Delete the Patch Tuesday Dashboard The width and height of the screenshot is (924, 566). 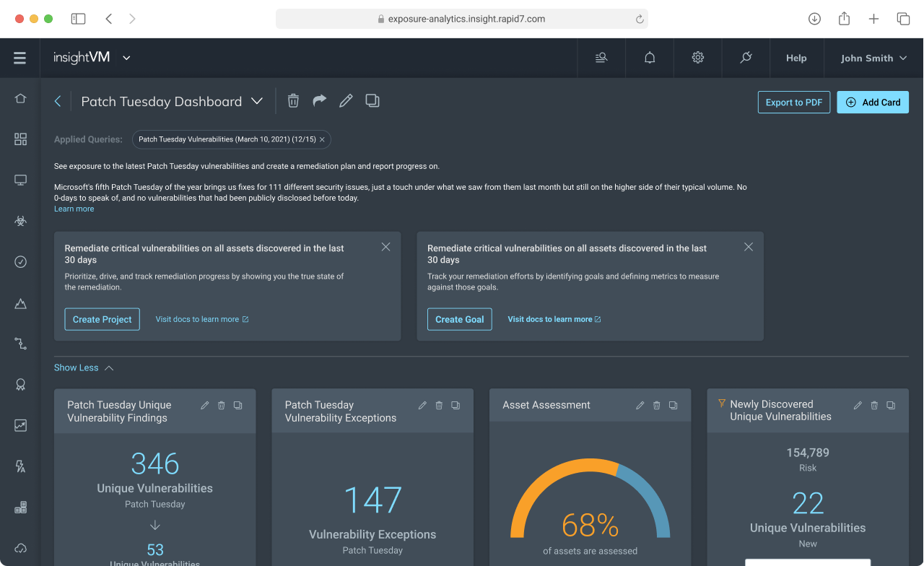[x=293, y=101]
